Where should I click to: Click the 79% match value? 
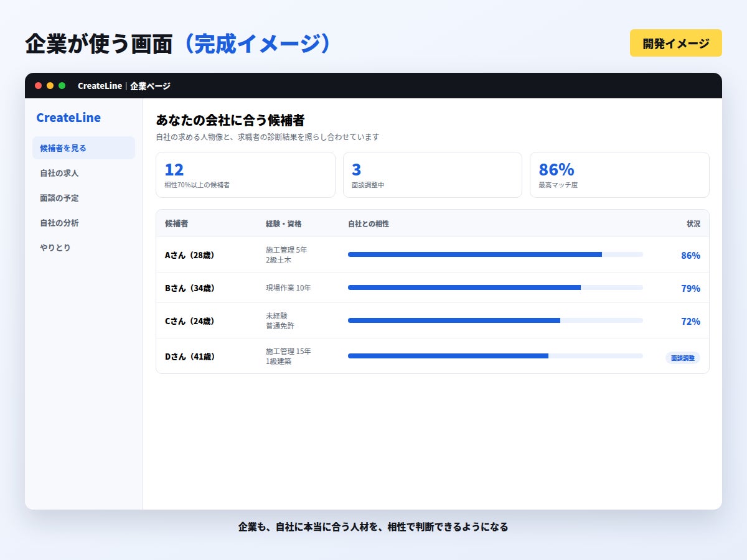pos(690,288)
